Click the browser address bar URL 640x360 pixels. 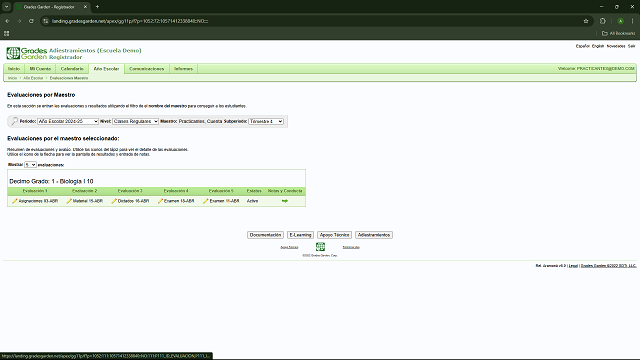point(130,21)
